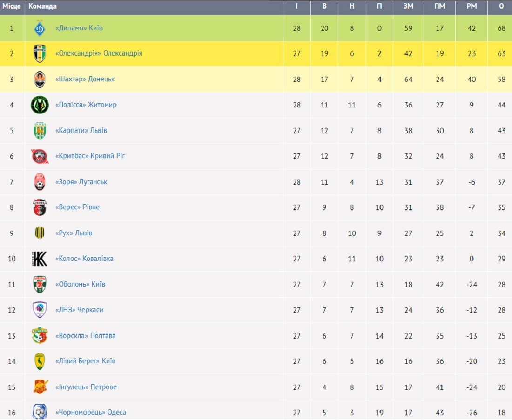
Task: Click the Dynamo Kyiv club crest
Action: [x=40, y=28]
